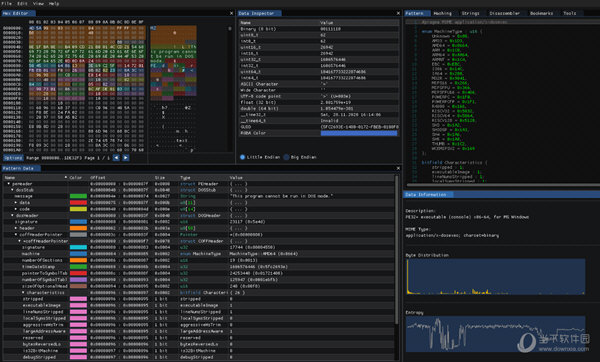Open the View menu
The image size is (600, 362).
(x=38, y=3)
